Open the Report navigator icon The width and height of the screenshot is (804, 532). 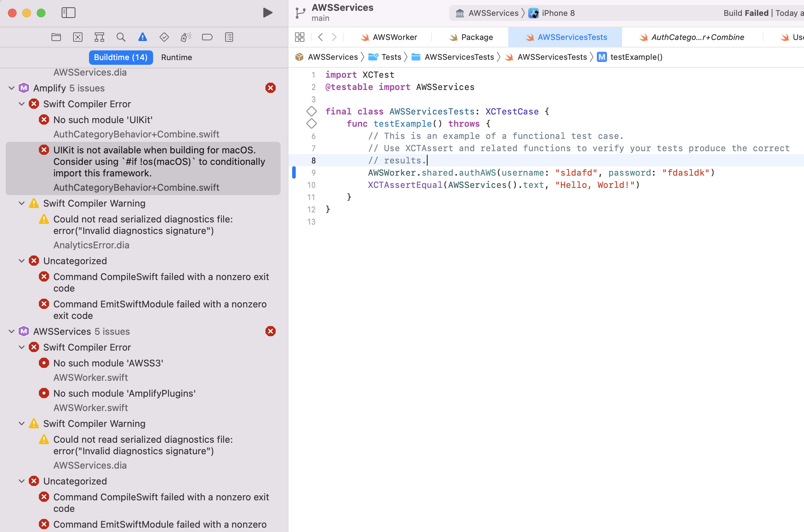229,37
